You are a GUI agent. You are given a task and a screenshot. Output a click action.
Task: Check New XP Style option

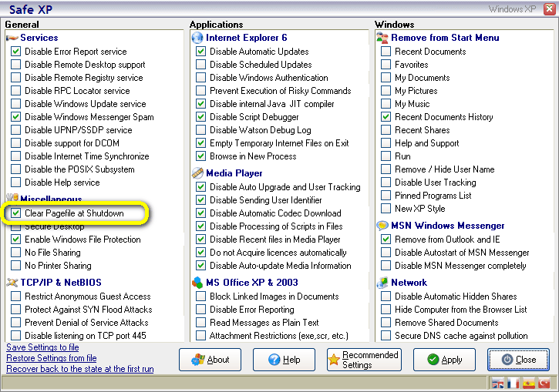(386, 209)
